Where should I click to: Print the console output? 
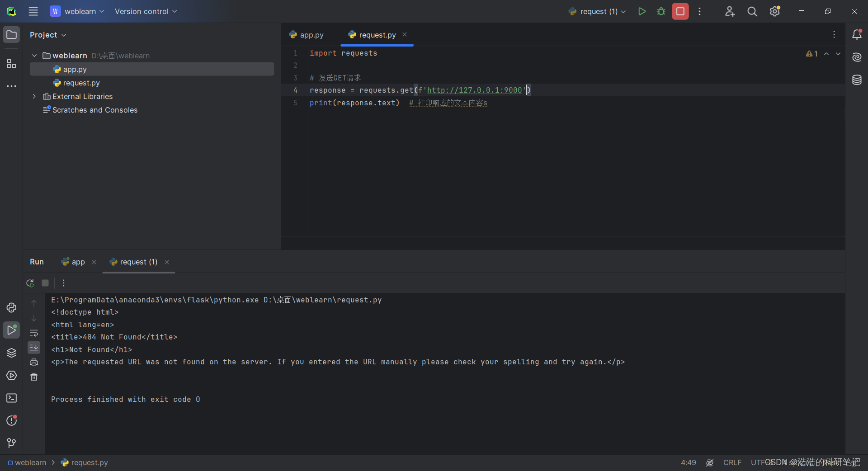34,362
